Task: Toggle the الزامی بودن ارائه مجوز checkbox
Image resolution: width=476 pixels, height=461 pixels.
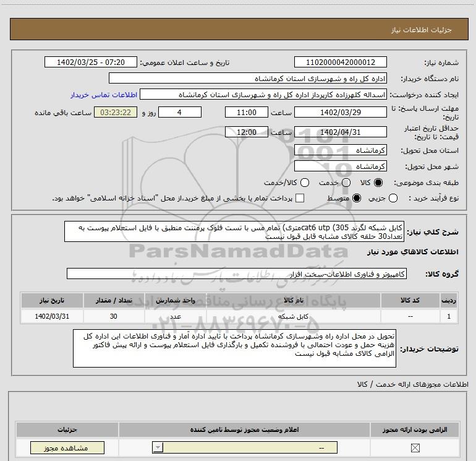Action: pyautogui.click(x=415, y=447)
